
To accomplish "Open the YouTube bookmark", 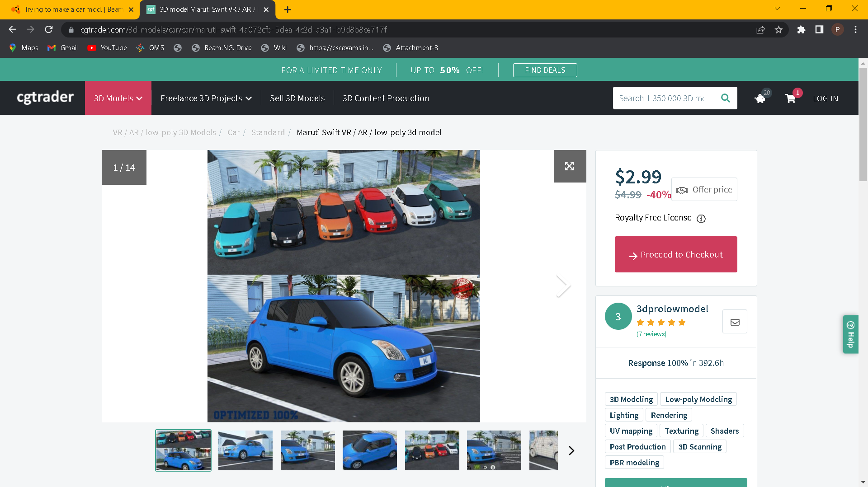I will coord(107,48).
